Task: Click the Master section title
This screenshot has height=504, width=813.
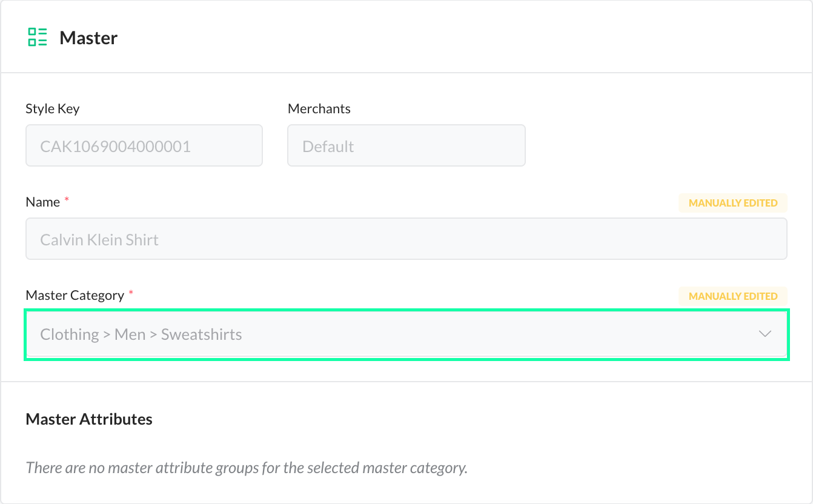Action: [88, 38]
